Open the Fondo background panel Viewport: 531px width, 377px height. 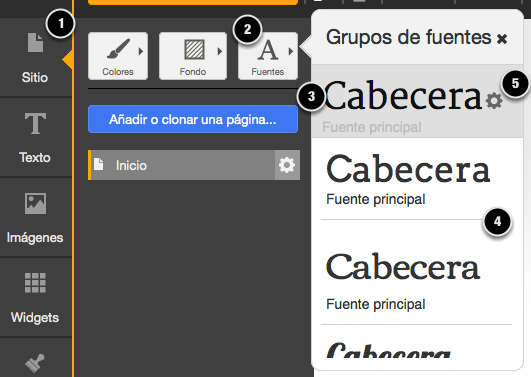click(x=193, y=56)
